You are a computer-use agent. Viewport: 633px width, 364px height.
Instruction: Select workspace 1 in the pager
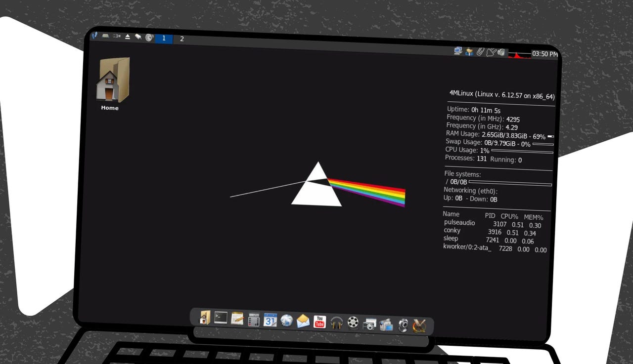point(164,38)
